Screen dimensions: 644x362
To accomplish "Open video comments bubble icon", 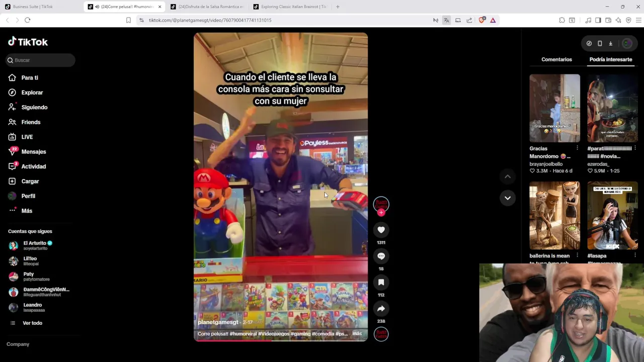I will (x=381, y=256).
